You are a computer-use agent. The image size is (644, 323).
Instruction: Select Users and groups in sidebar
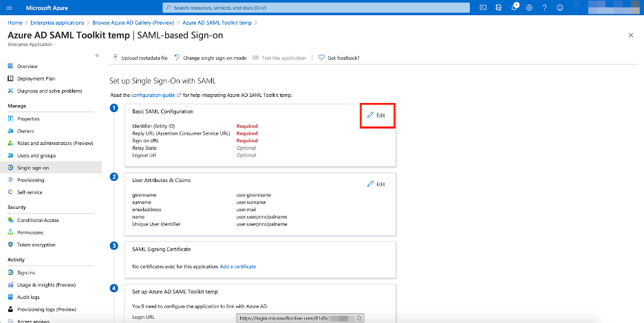pyautogui.click(x=36, y=155)
